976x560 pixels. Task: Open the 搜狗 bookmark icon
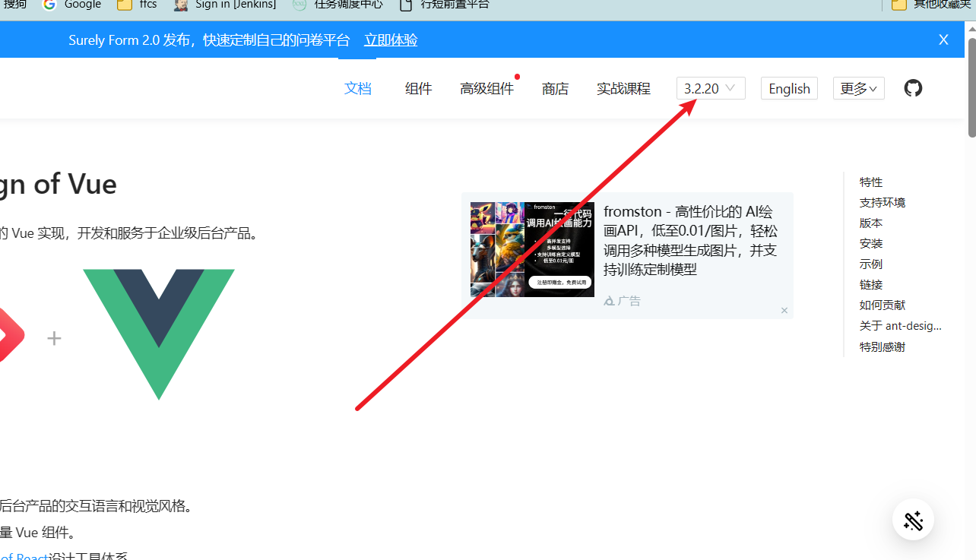(x=14, y=5)
